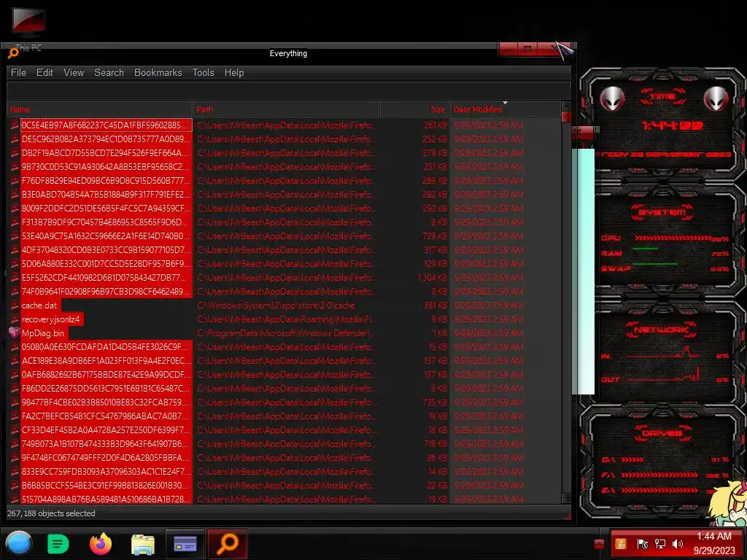Click file icon of 0C5E4EB97A8F682237C45DA1FBF59602885 row
This screenshot has height=560, width=747.
click(15, 125)
